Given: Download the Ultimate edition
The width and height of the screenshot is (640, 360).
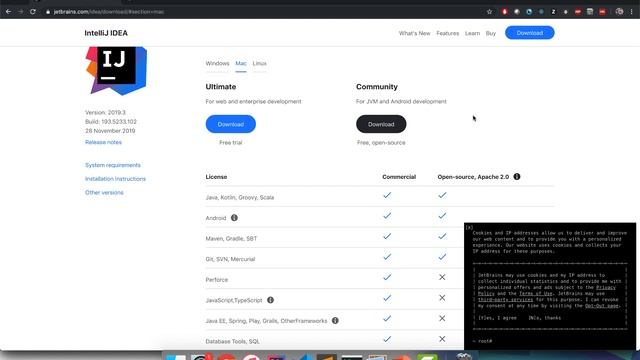Looking at the screenshot, I should pyautogui.click(x=231, y=124).
